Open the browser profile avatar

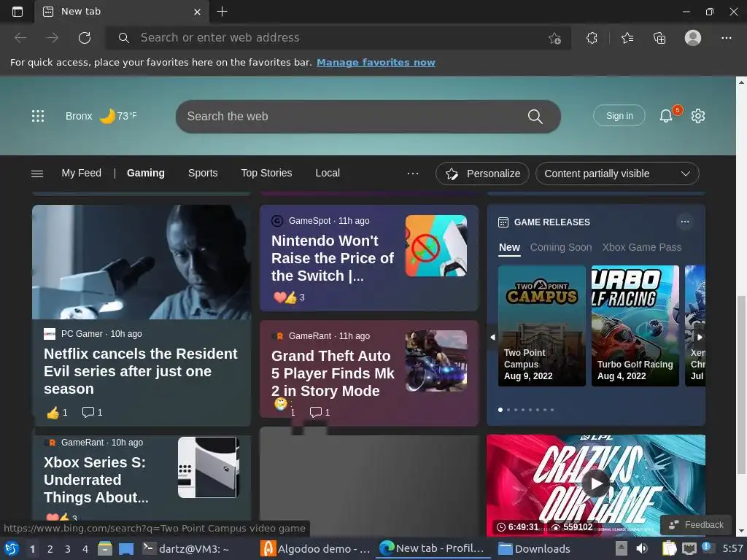coord(693,38)
